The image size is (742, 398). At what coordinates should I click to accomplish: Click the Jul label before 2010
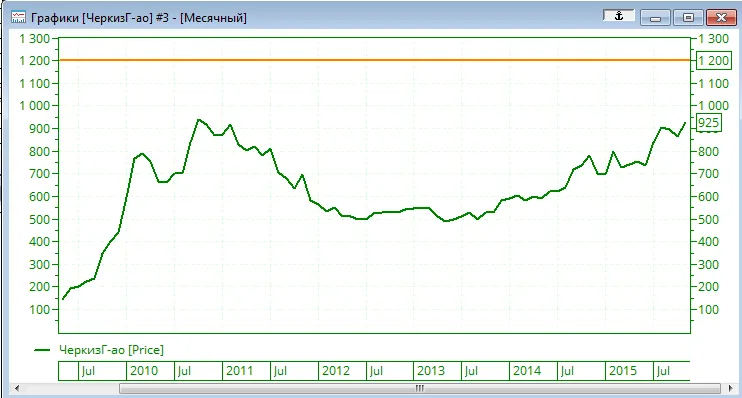[x=88, y=371]
